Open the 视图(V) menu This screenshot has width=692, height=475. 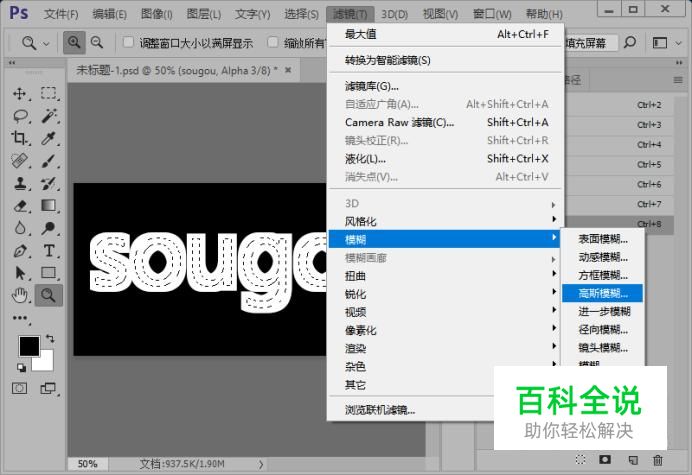pos(440,14)
